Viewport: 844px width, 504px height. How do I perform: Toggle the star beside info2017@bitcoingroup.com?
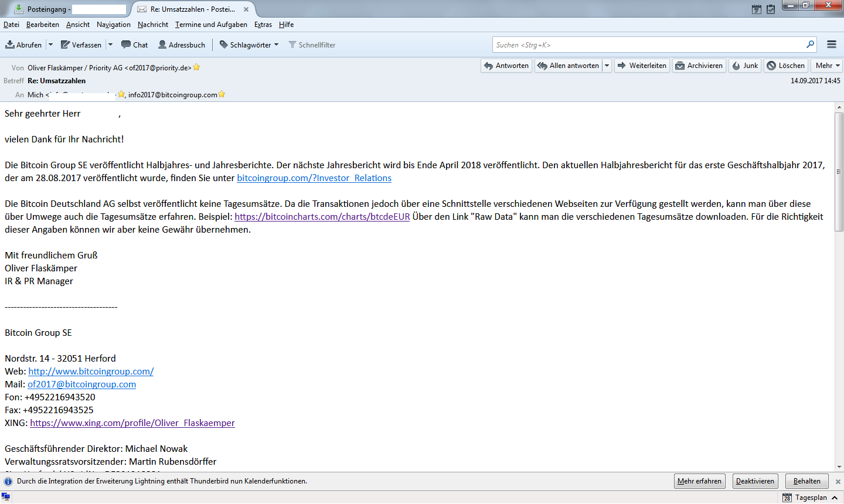222,94
